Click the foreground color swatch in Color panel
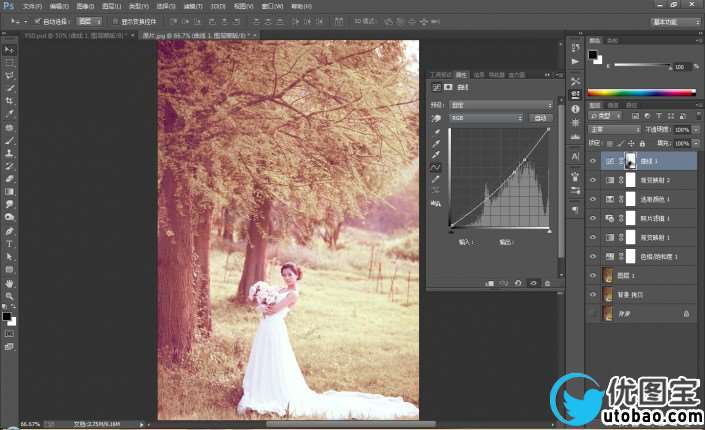 (593, 55)
